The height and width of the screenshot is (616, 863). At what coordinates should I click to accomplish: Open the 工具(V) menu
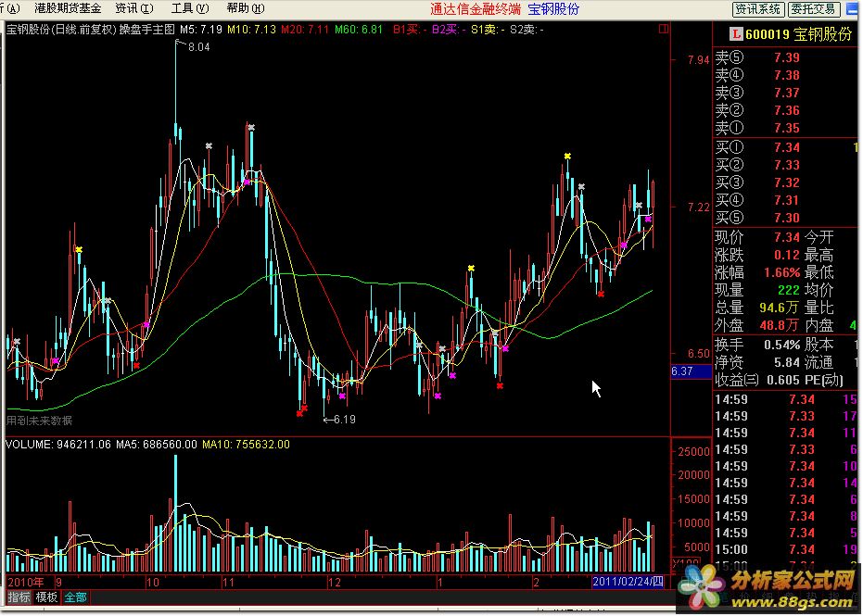pos(190,8)
